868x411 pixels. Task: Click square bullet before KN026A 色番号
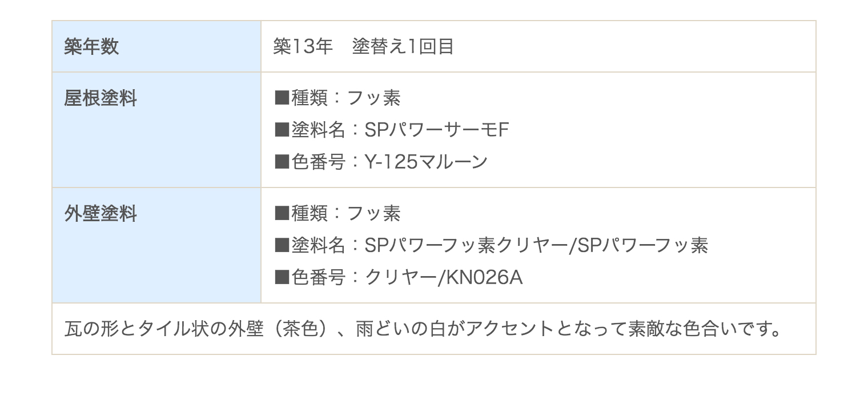tap(282, 278)
